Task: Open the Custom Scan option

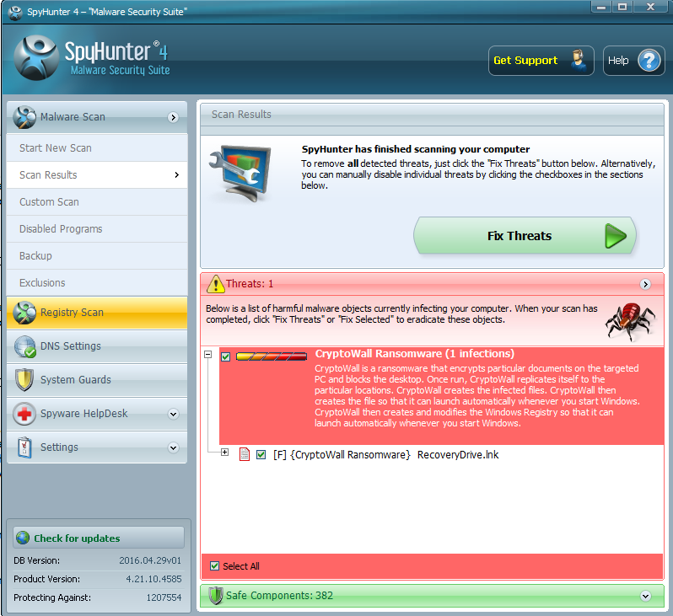Action: pos(97,202)
